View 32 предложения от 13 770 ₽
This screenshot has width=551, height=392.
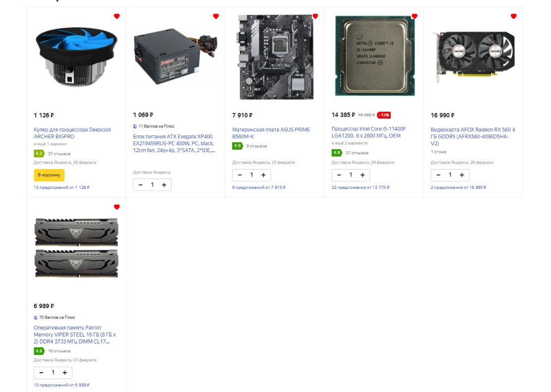pyautogui.click(x=360, y=187)
